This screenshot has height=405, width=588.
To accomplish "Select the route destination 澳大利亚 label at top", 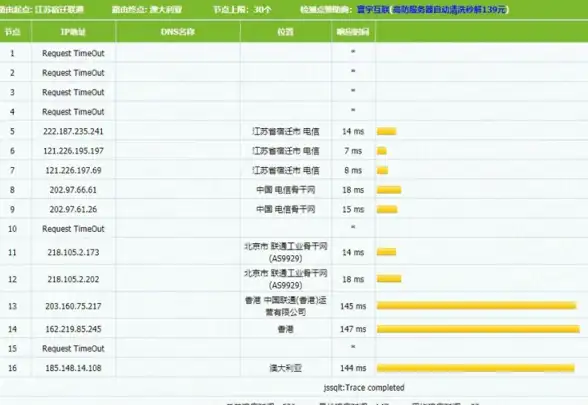I will pyautogui.click(x=147, y=9).
